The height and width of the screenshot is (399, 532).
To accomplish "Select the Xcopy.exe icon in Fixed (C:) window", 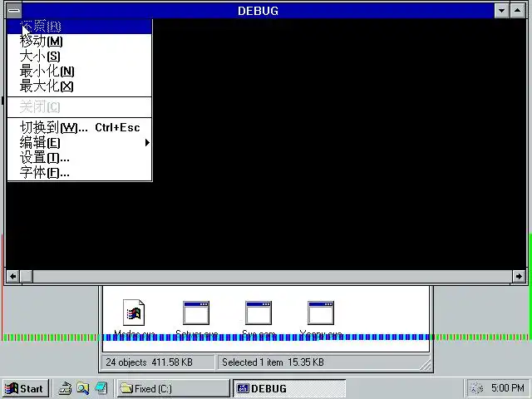I will (321, 313).
